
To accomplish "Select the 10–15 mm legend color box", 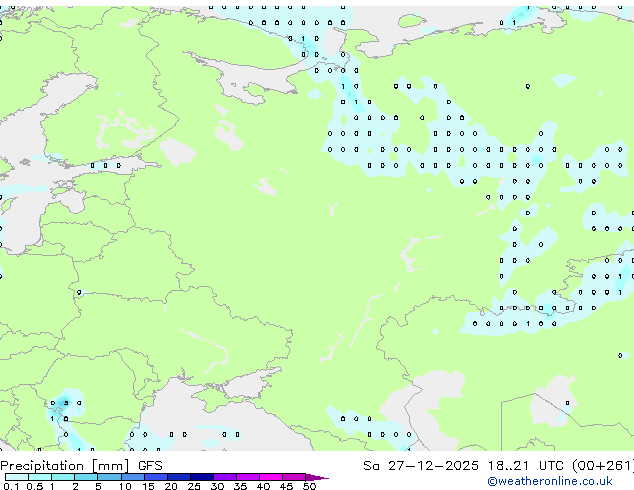I will click(133, 477).
